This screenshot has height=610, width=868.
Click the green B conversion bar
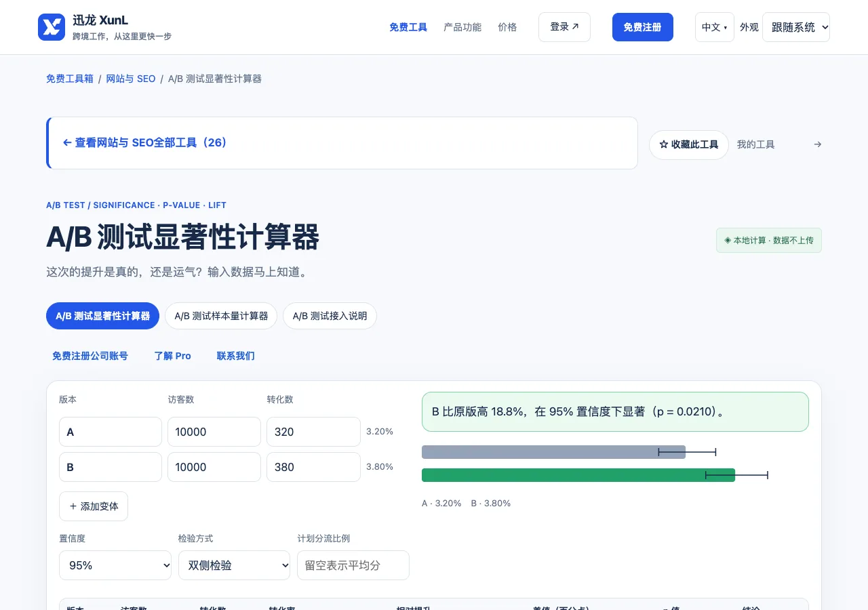pyautogui.click(x=578, y=475)
